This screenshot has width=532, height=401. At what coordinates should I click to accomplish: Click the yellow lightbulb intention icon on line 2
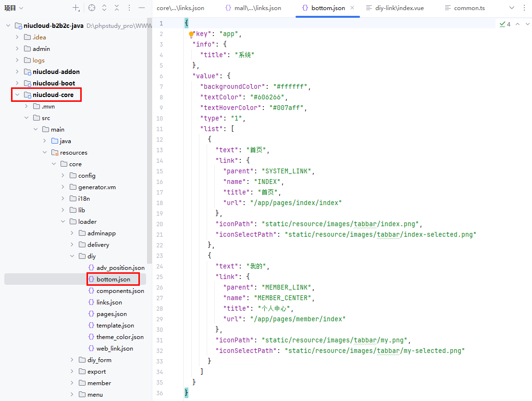[x=191, y=35]
